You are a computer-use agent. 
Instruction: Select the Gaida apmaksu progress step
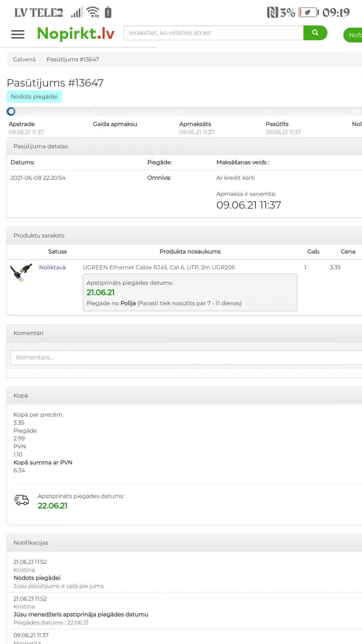pos(115,124)
